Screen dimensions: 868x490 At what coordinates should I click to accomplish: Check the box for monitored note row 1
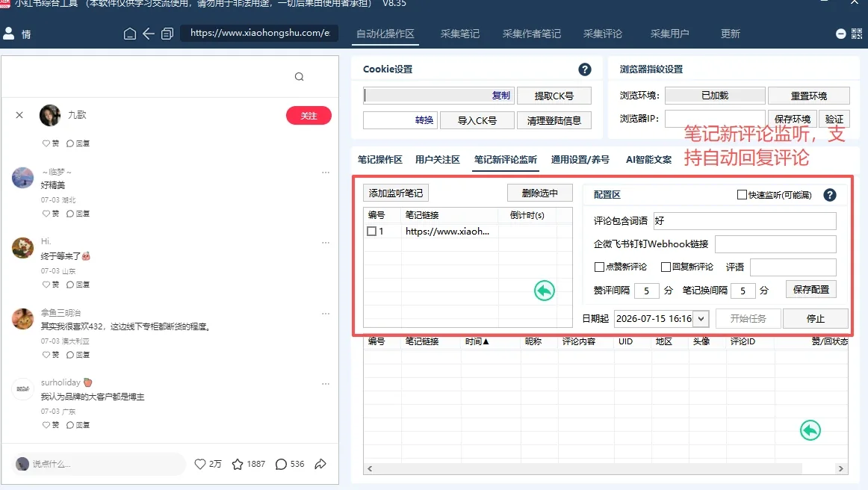click(x=371, y=232)
